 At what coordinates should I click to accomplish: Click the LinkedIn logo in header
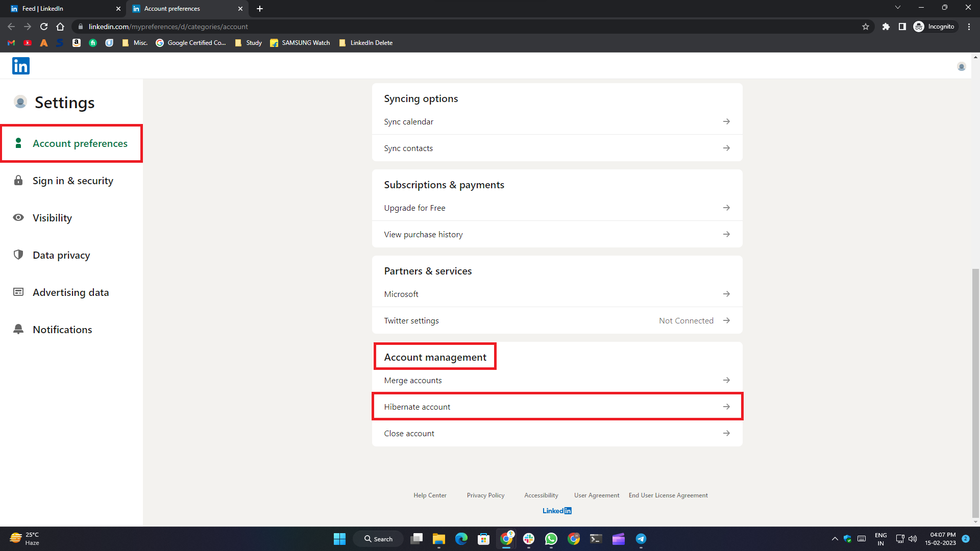pos(21,66)
